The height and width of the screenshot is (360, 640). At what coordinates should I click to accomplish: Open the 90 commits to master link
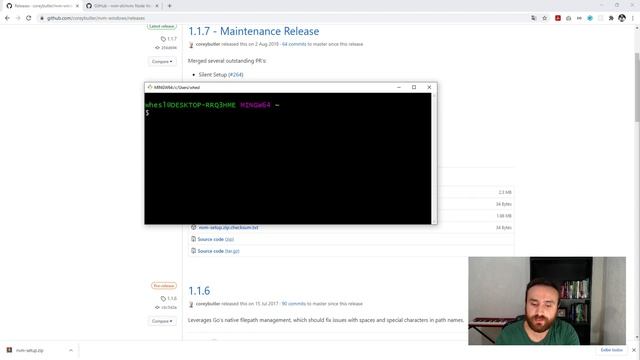pos(293,304)
